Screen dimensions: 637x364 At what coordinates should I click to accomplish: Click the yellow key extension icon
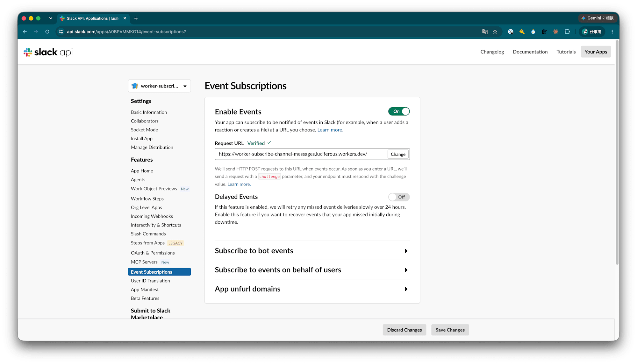pyautogui.click(x=522, y=32)
